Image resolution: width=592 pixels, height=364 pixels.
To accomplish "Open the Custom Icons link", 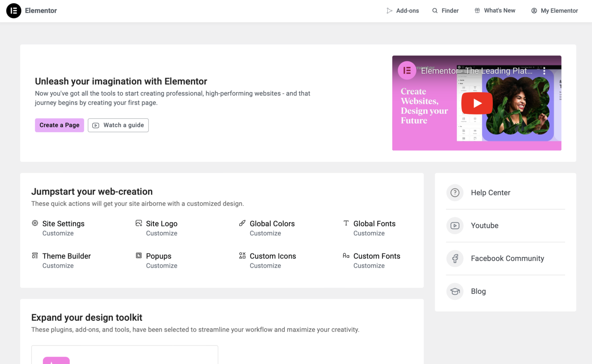I will (x=273, y=256).
